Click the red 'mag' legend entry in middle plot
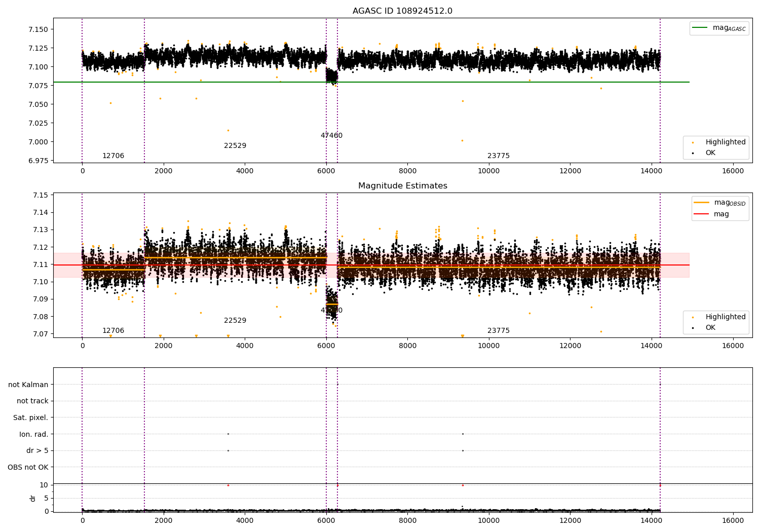Image resolution: width=760 pixels, height=532 pixels. click(712, 214)
